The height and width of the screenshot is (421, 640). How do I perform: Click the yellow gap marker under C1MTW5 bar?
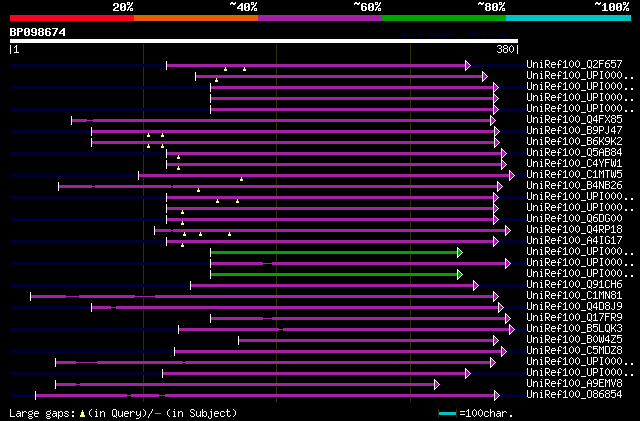tap(242, 179)
